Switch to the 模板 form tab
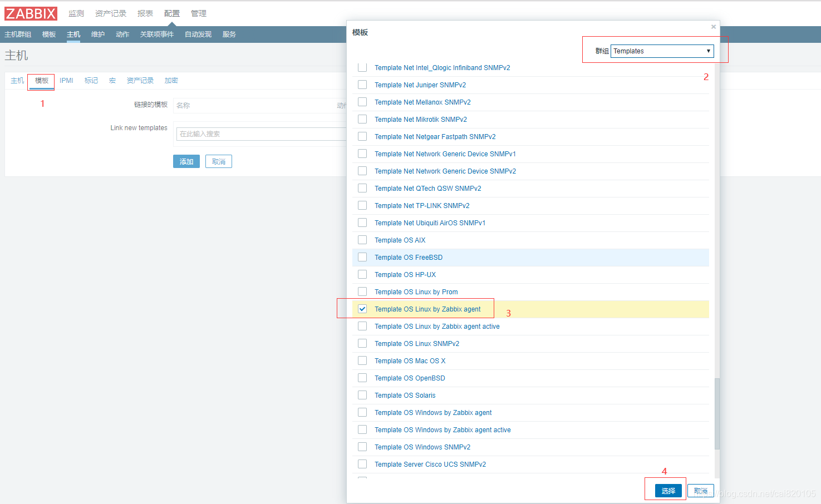Image resolution: width=821 pixels, height=504 pixels. pyautogui.click(x=42, y=81)
